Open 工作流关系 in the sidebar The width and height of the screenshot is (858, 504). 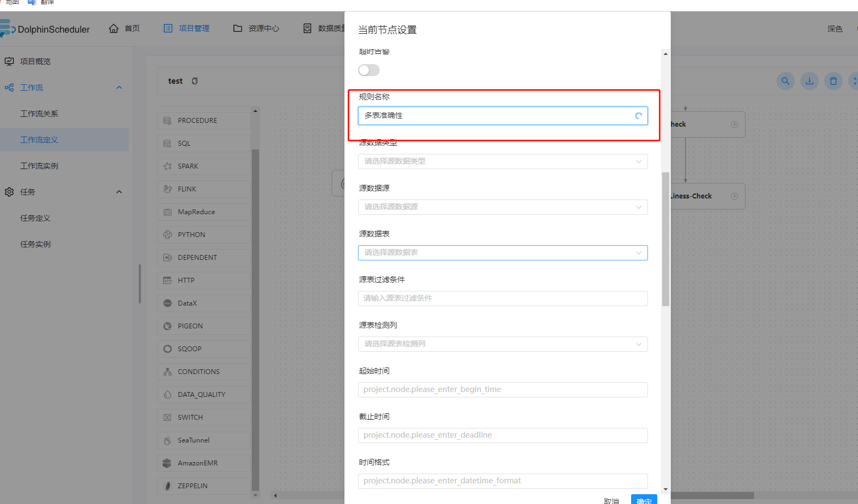click(x=39, y=114)
